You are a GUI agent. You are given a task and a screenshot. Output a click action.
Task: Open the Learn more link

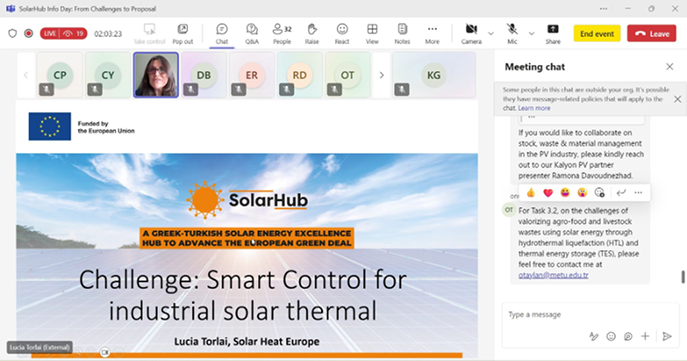534,108
